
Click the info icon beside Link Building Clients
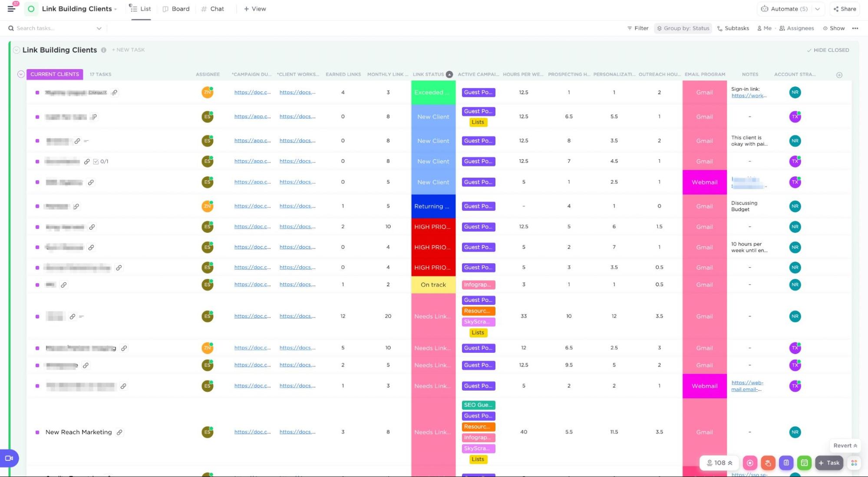pos(104,50)
